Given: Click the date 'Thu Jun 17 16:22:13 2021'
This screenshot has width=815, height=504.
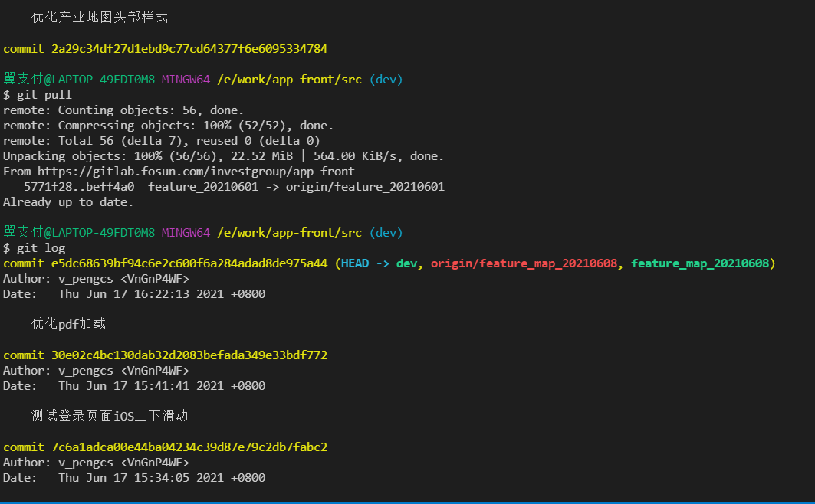Looking at the screenshot, I should [141, 294].
